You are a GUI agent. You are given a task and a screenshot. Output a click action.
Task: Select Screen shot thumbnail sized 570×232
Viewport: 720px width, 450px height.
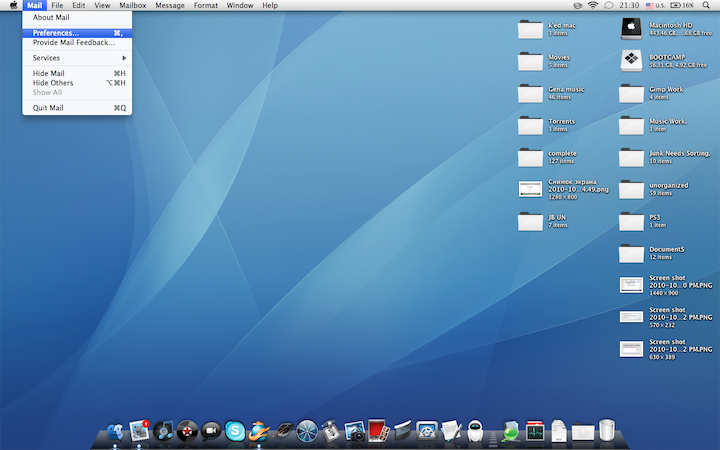[x=631, y=317]
